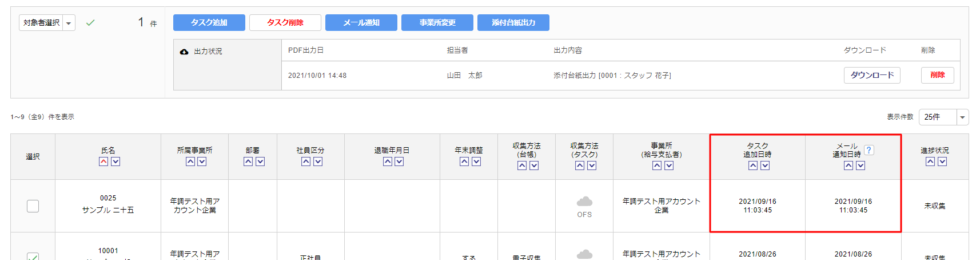Open help for メール通知日時

(x=869, y=150)
